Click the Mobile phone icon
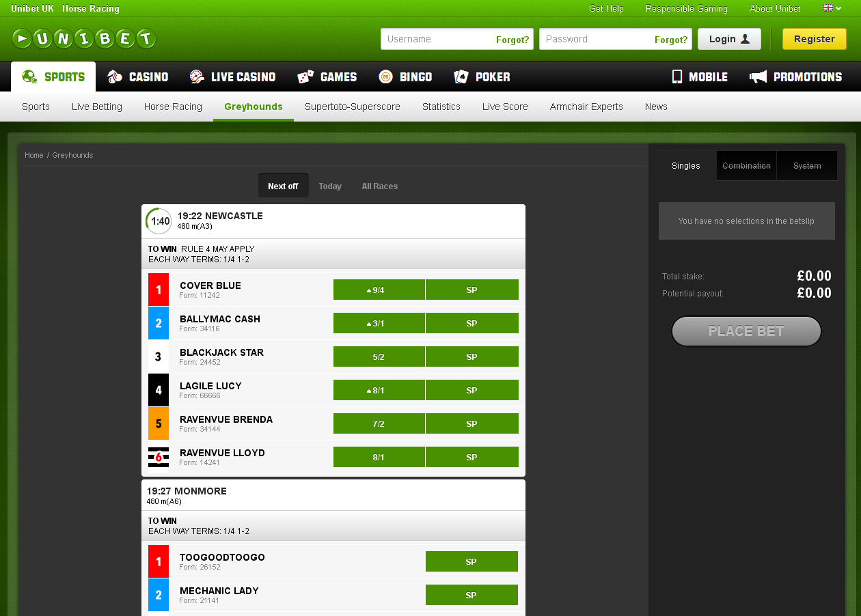This screenshot has width=861, height=616. 677,76
